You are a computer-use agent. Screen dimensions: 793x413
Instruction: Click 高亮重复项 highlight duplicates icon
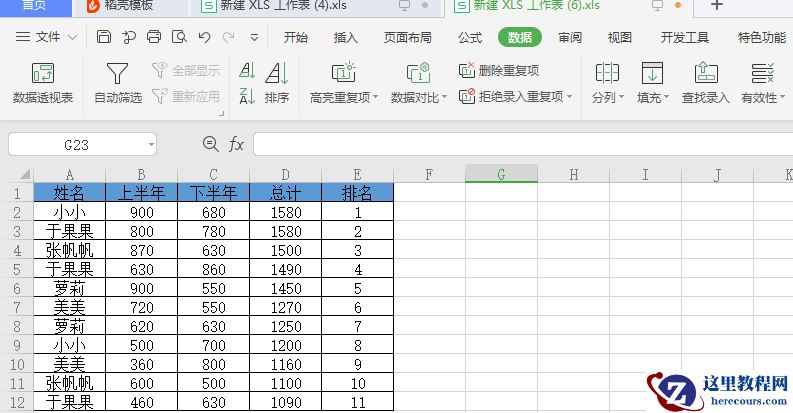point(344,73)
